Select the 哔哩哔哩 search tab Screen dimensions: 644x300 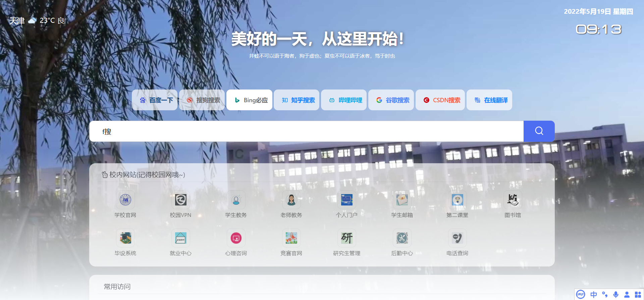pyautogui.click(x=344, y=100)
